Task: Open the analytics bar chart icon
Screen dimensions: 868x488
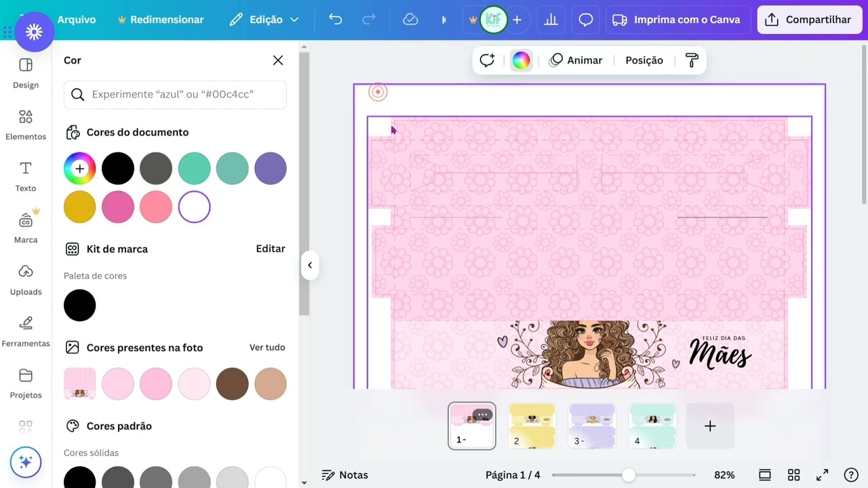Action: click(551, 20)
